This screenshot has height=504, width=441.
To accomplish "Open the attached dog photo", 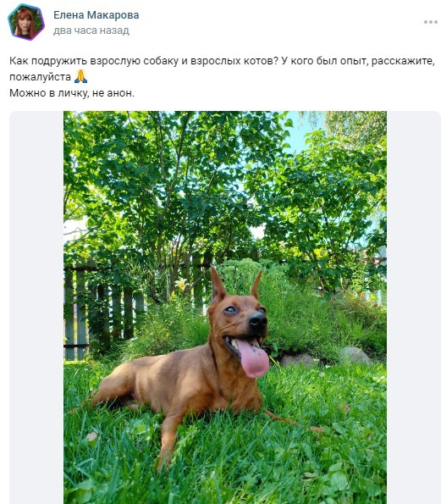I will point(225,307).
